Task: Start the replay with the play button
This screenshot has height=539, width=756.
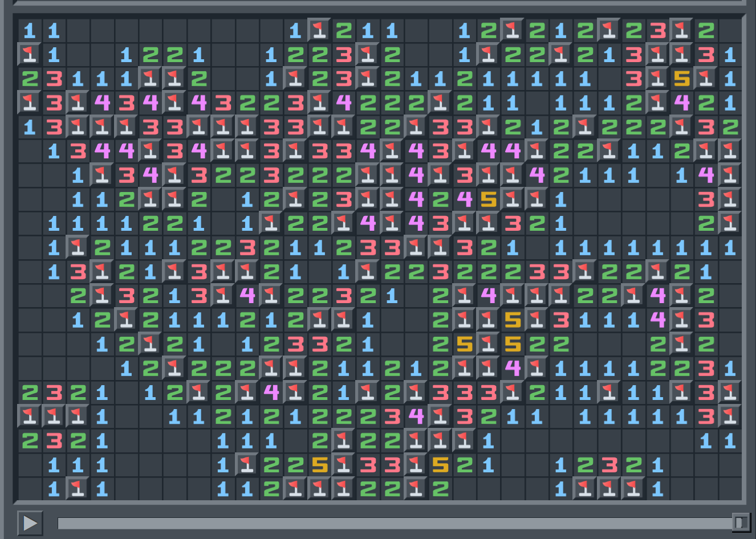Action: [x=30, y=523]
